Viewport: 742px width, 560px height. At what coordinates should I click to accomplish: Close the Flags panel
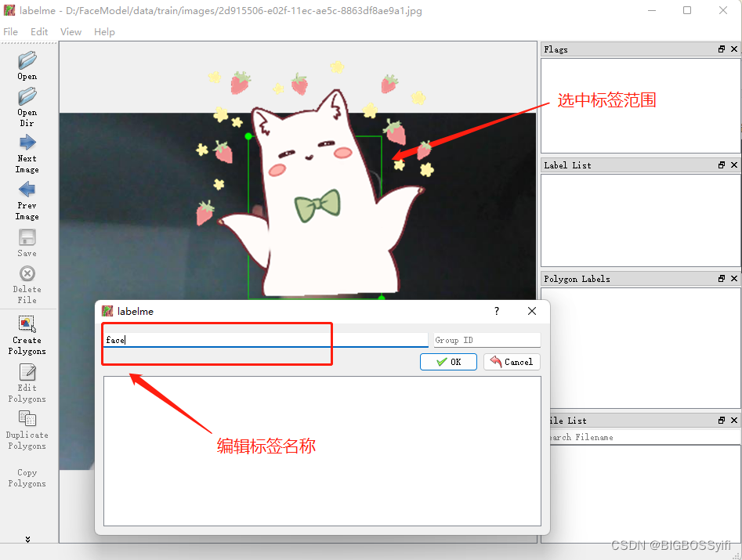click(x=734, y=49)
